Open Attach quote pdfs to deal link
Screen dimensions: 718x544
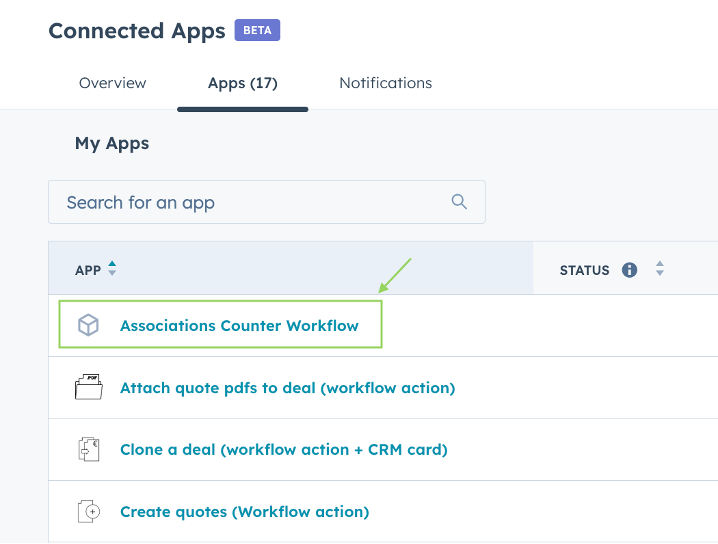tap(287, 387)
